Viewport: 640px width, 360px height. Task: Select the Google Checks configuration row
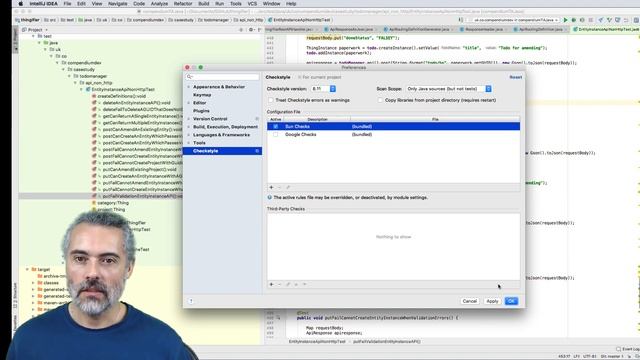[x=393, y=134]
